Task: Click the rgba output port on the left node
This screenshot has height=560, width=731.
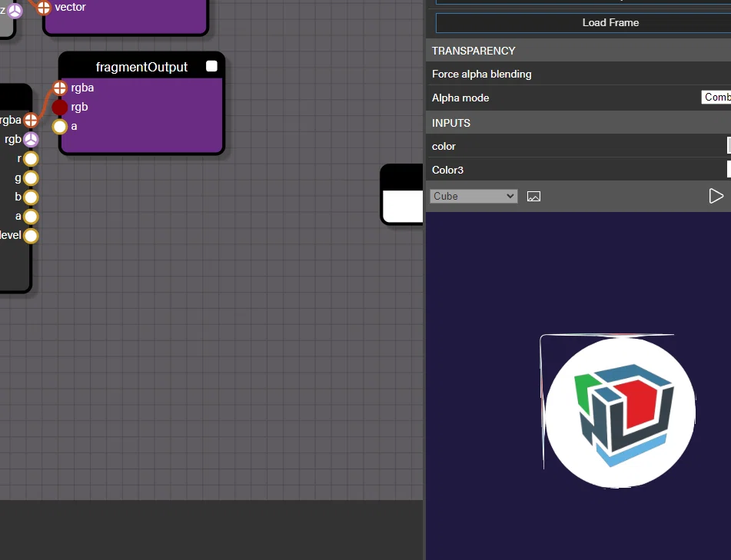Action: coord(31,120)
